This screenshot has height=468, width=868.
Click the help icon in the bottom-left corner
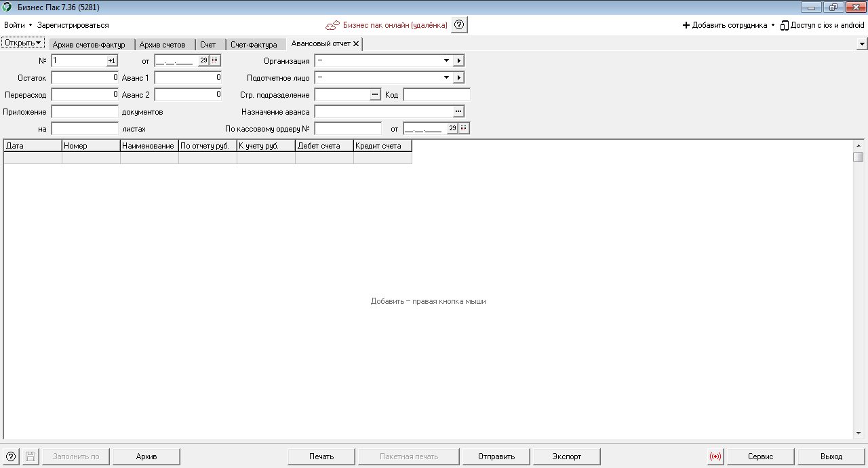10,456
